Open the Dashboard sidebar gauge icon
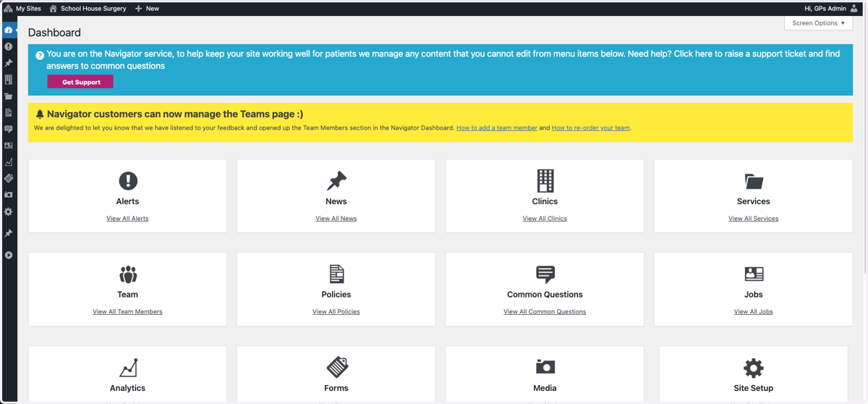Image resolution: width=868 pixels, height=404 pixels. [x=9, y=30]
